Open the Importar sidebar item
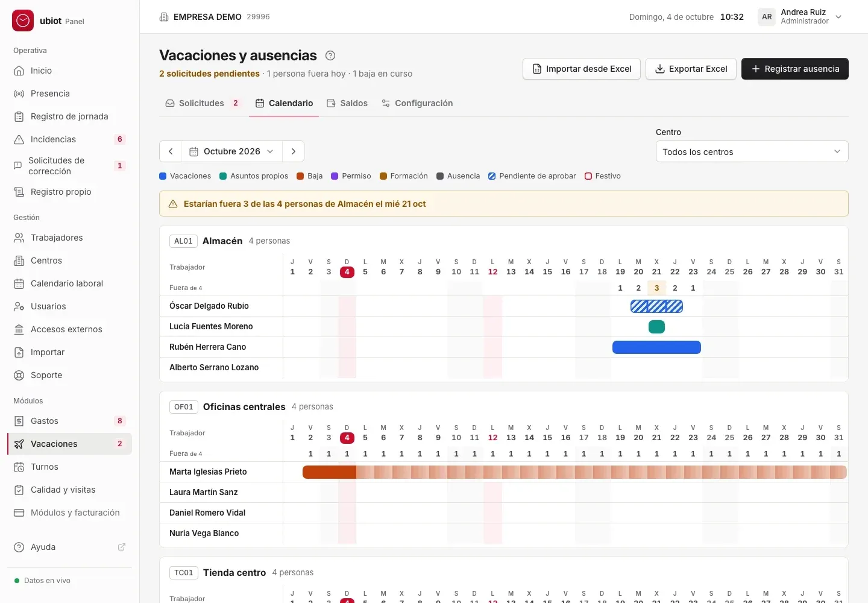868x603 pixels. click(69, 352)
